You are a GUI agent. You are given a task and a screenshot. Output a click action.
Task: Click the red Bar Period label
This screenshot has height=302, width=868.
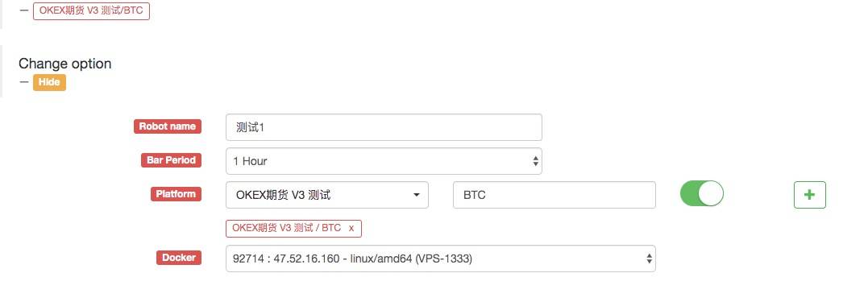(171, 159)
